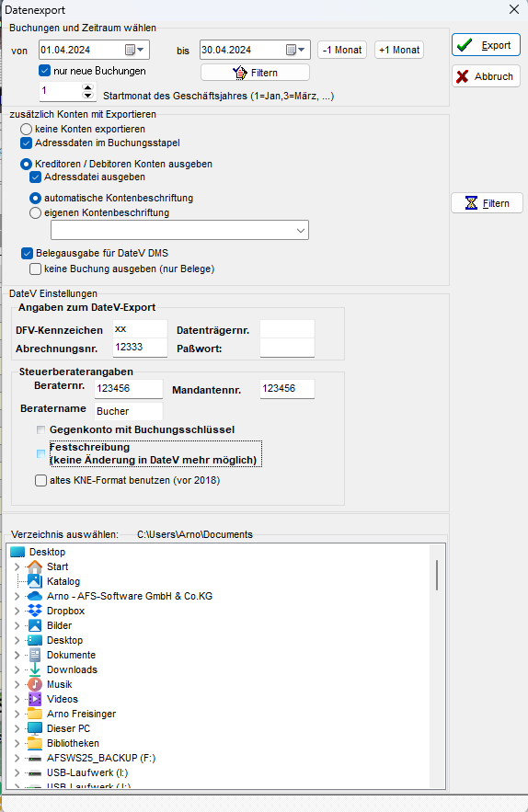
Task: Click the USB-Laufwerk (I:) drive icon
Action: point(35,772)
